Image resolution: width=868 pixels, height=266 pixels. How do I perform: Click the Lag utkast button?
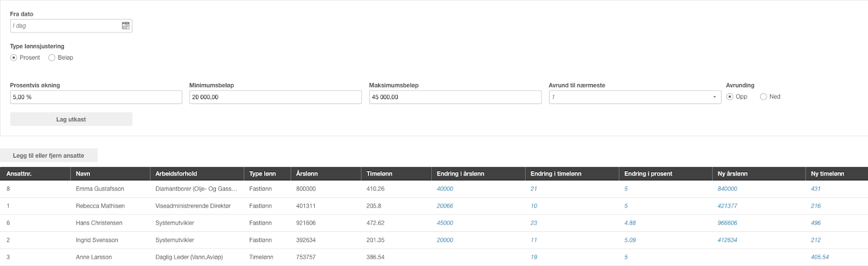click(71, 119)
